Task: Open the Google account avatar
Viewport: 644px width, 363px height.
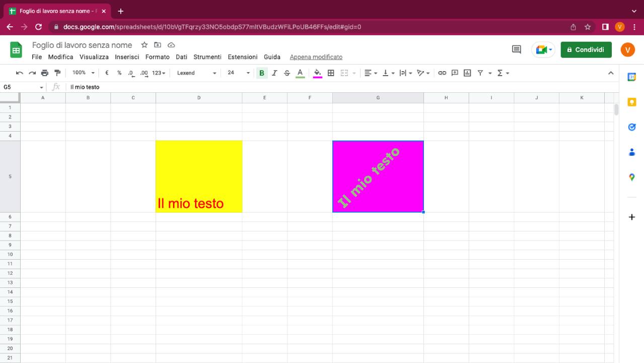Action: tap(628, 49)
